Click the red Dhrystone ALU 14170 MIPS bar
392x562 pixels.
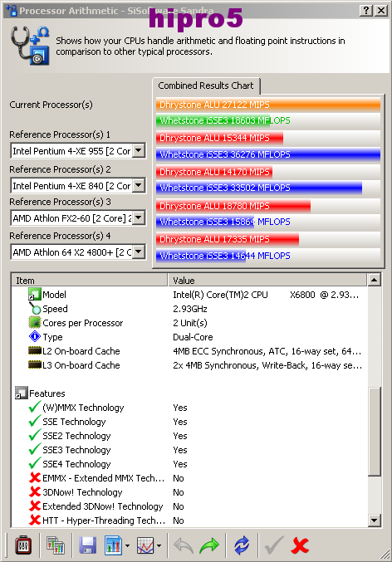214,172
